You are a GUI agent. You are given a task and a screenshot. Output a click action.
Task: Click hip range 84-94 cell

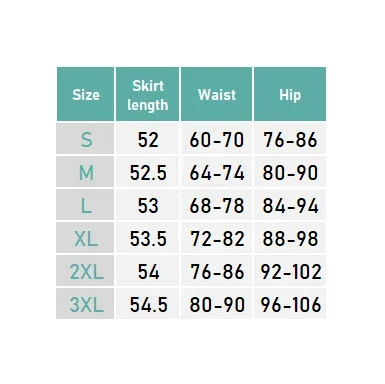290,205
